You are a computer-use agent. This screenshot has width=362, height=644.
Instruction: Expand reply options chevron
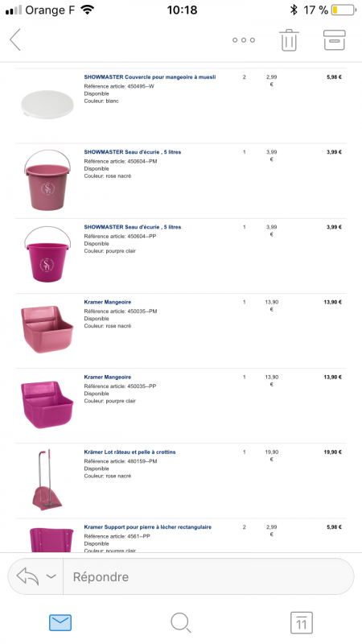(51, 576)
